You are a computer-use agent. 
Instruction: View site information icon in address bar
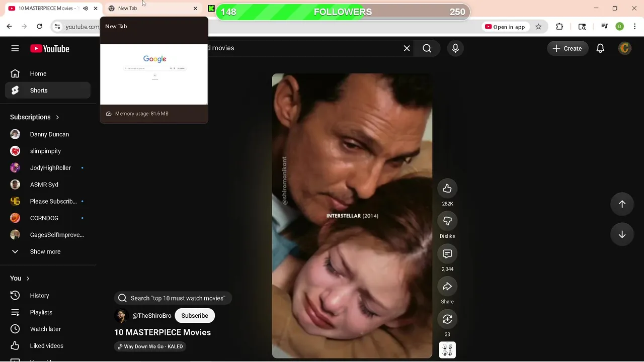point(57,27)
